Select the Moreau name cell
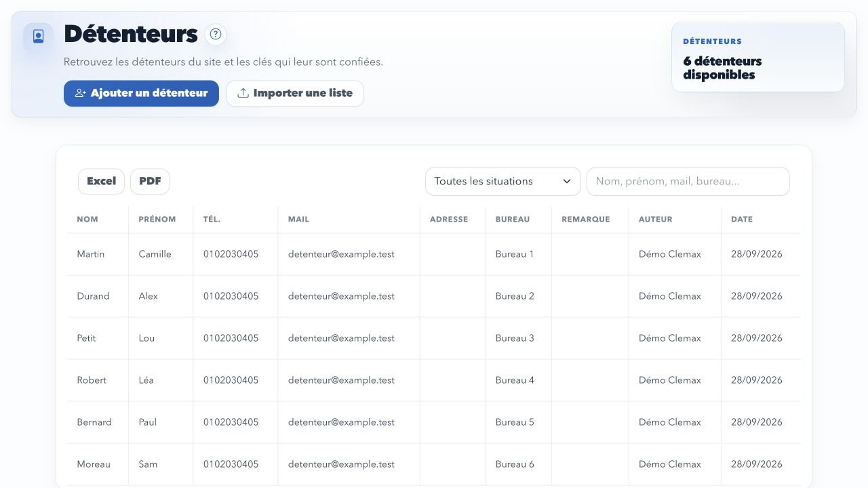 (98, 464)
